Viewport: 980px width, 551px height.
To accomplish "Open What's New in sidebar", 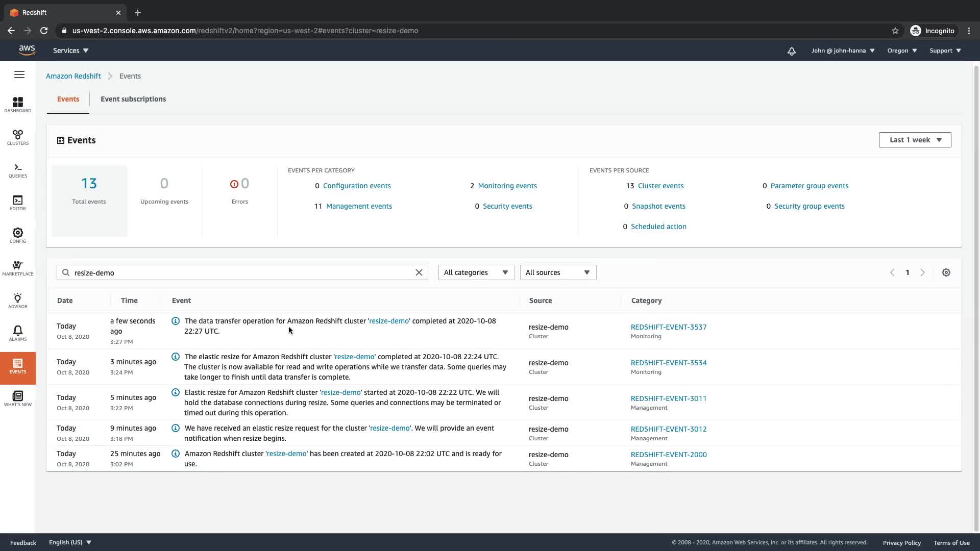I will point(18,398).
